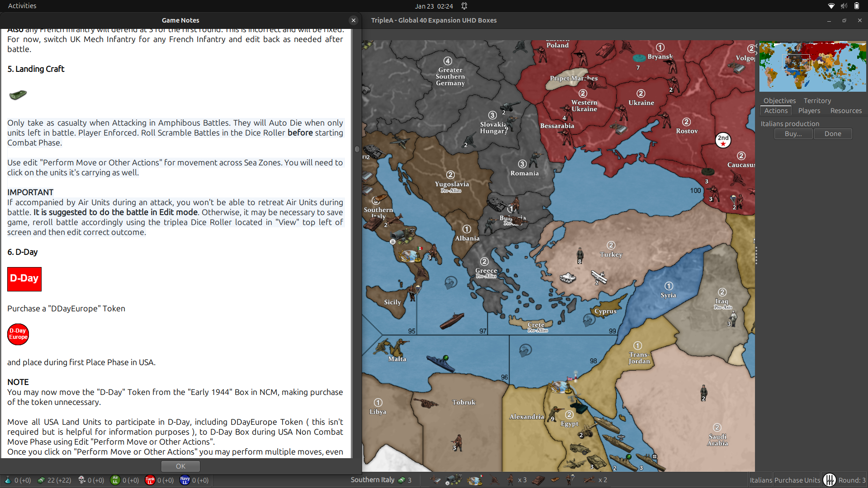Screen dimensions: 868x488
Task: Click the skull resource icon
Action: [x=82, y=480]
